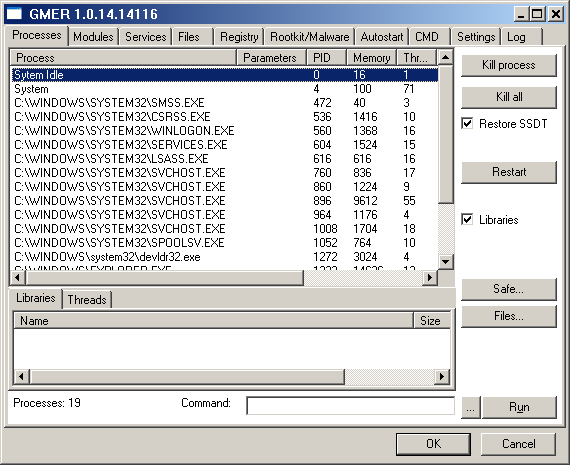The width and height of the screenshot is (570, 465).
Task: Select SVCHOST.EXE with PID 896
Action: click(x=224, y=201)
